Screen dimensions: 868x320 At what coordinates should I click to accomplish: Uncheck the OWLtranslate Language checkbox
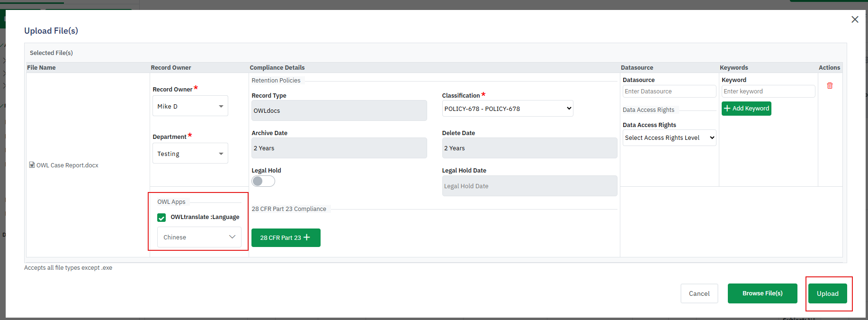coord(161,218)
